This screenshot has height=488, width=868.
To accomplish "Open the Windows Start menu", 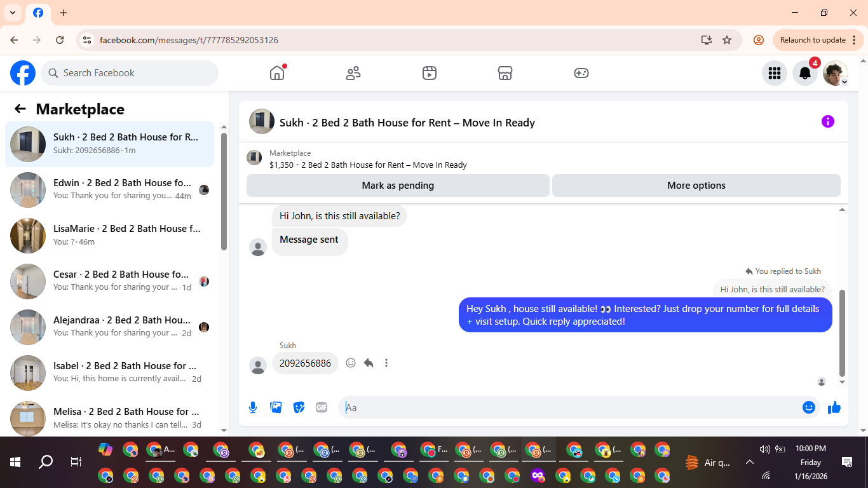I will tap(15, 462).
